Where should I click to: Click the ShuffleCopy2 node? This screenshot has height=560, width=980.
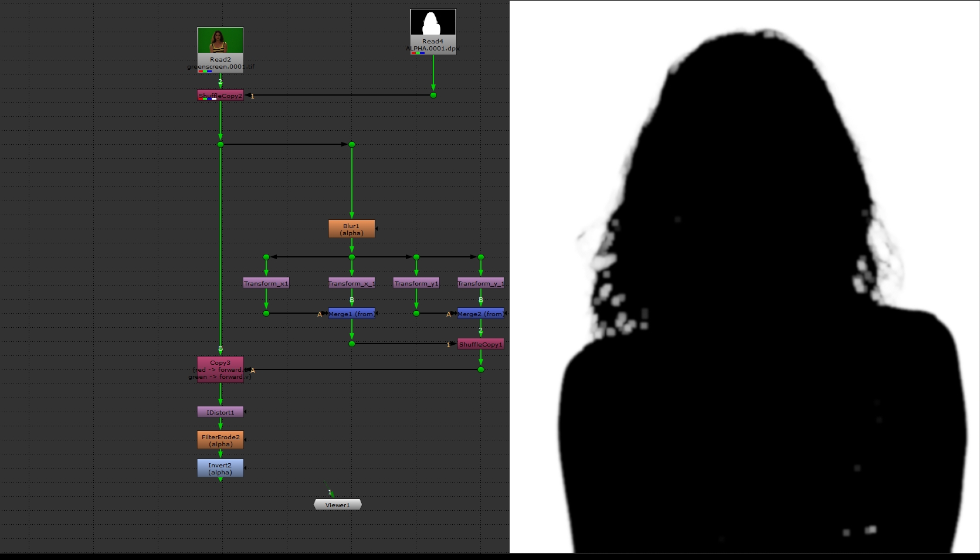click(x=220, y=96)
